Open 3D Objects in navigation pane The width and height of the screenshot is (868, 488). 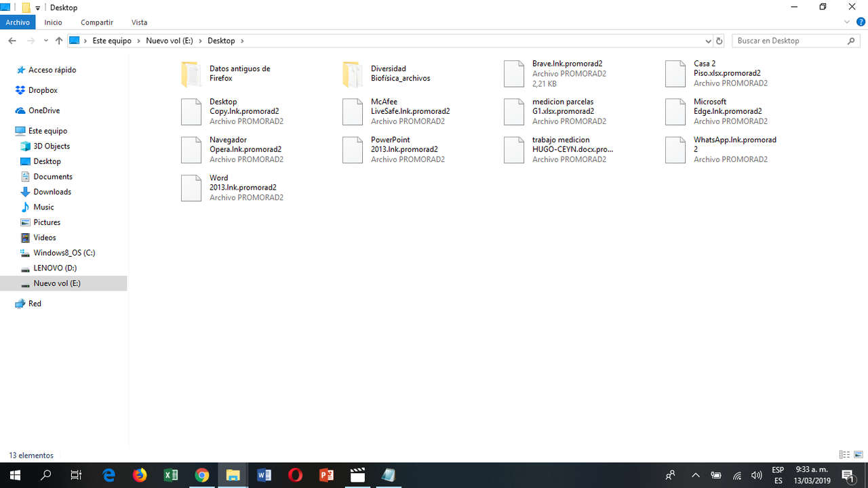pyautogui.click(x=52, y=146)
